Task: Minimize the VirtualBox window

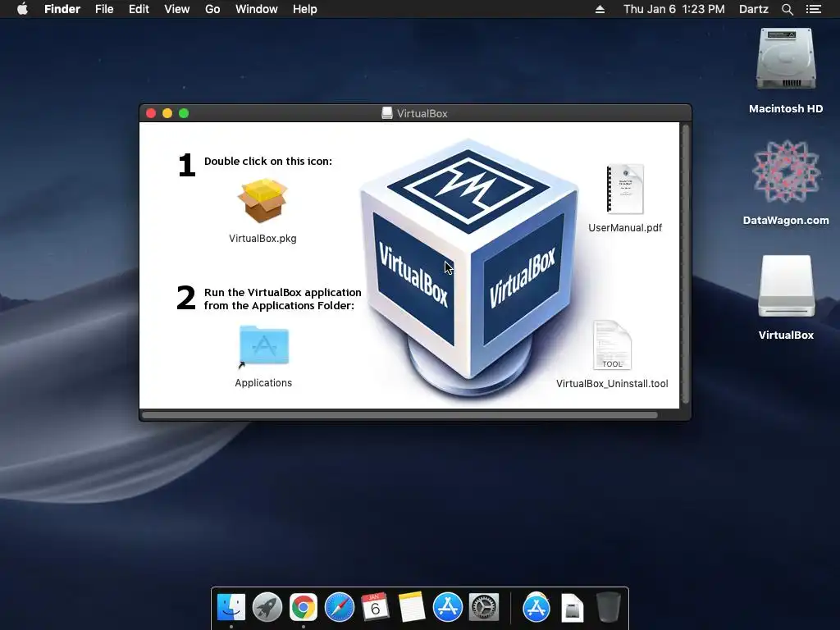Action: [167, 113]
